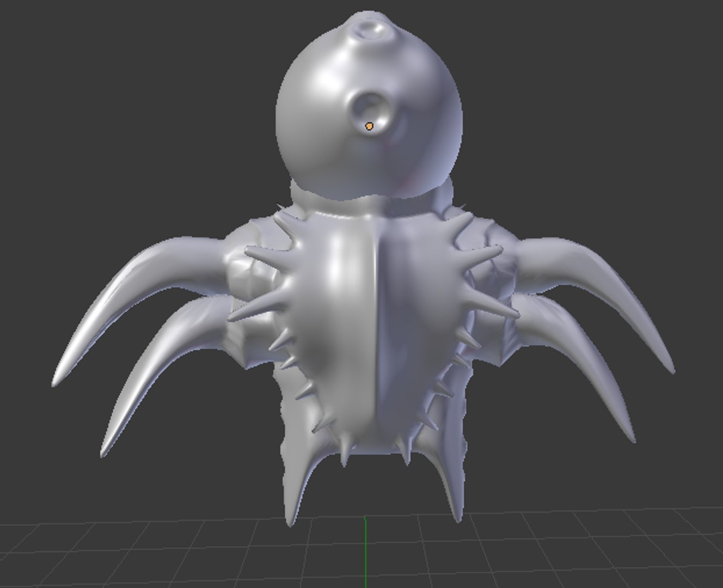The width and height of the screenshot is (723, 588).
Task: Click the orange object origin dot
Action: (370, 126)
